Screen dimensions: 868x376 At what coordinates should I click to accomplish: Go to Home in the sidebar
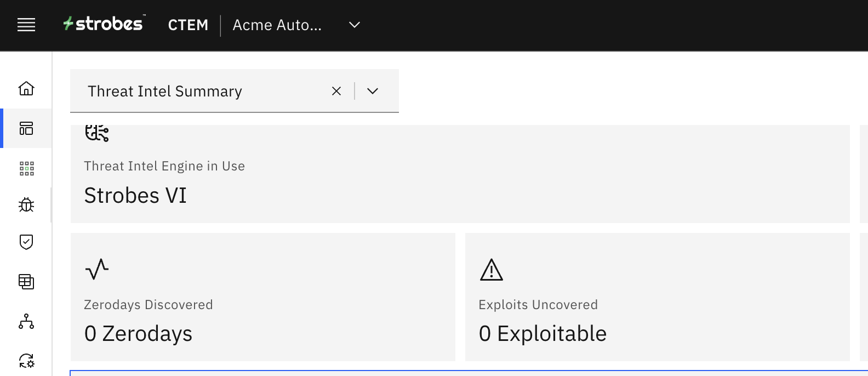point(26,88)
